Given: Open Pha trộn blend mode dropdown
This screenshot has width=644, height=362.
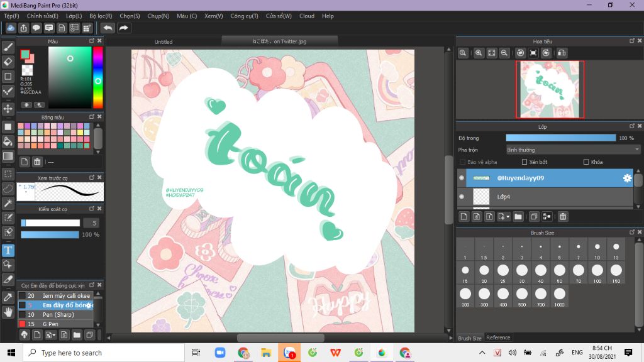Looking at the screenshot, I should coord(573,150).
